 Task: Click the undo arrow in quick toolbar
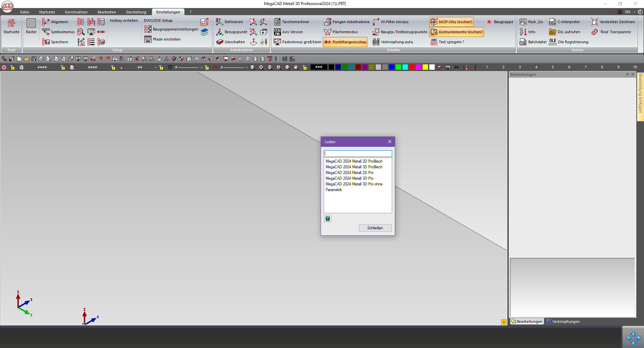pos(100,59)
